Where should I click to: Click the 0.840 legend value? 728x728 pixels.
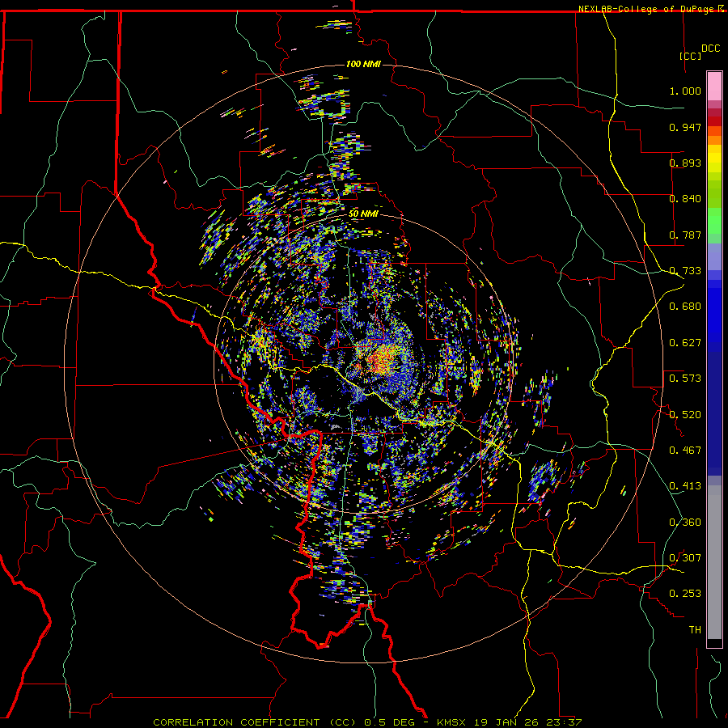tap(685, 199)
